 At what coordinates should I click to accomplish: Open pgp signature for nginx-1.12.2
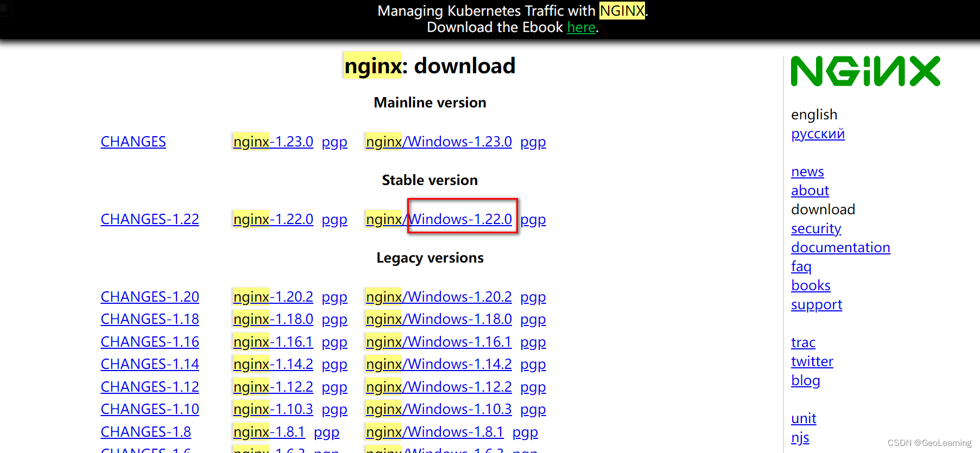[334, 387]
